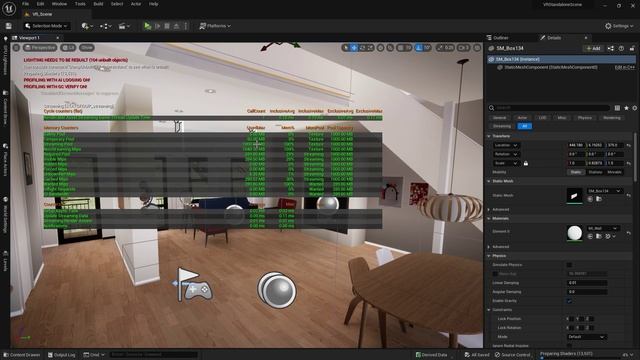640x360 pixels.
Task: Toggle Scale lock ratio icon
Action: point(526,163)
